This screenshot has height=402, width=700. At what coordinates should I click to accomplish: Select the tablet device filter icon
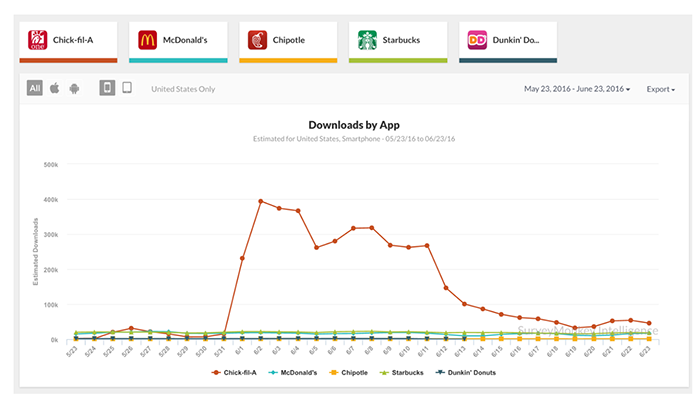[127, 88]
